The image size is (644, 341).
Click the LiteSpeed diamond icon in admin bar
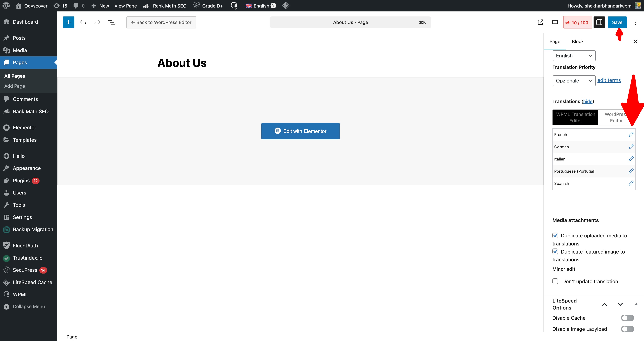coord(286,6)
